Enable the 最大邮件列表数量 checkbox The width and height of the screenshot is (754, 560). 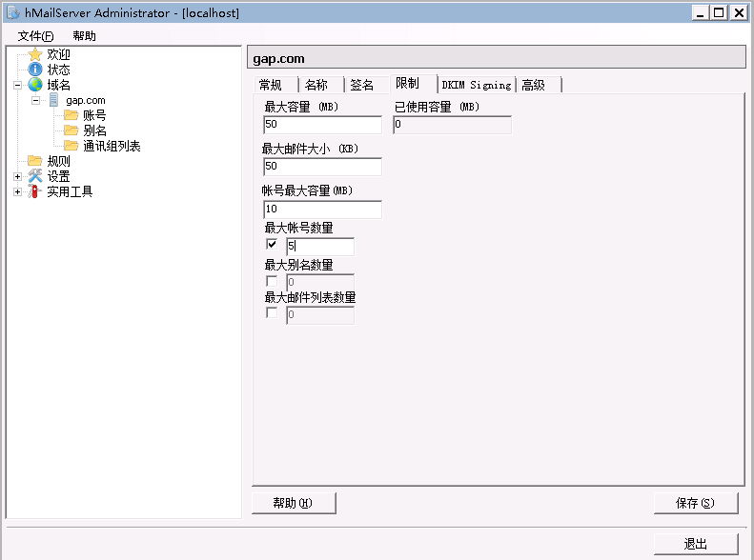272,313
